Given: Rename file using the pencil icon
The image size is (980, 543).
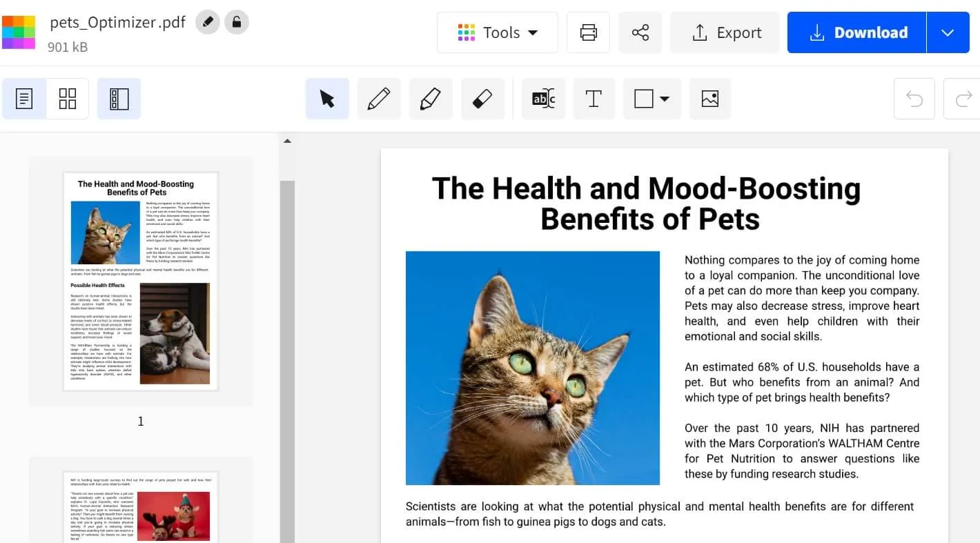Looking at the screenshot, I should [208, 23].
